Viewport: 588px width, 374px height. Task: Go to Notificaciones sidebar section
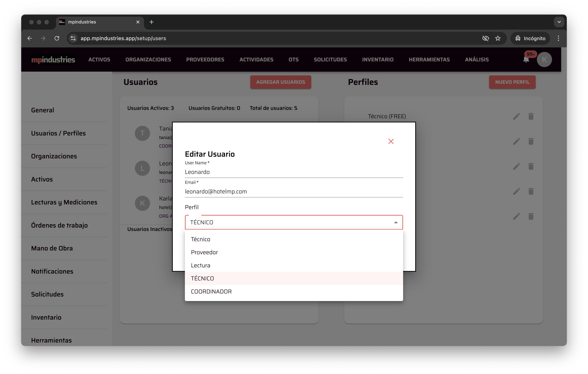(52, 271)
